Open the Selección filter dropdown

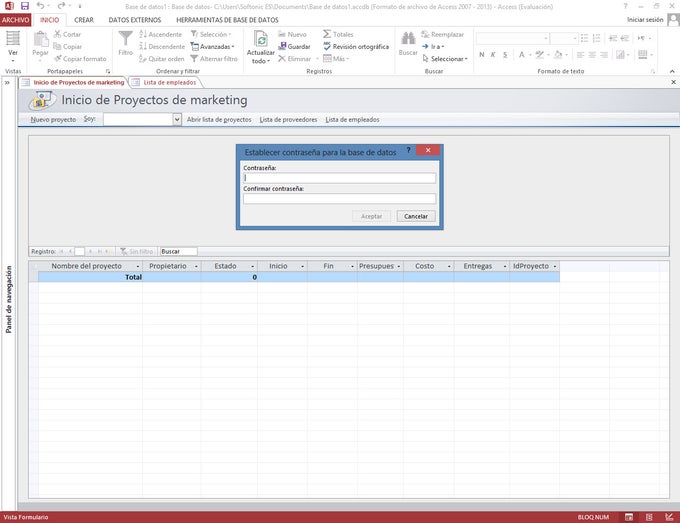click(211, 34)
